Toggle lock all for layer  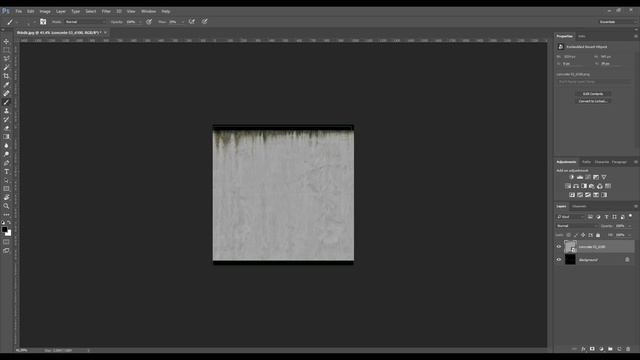coord(598,235)
